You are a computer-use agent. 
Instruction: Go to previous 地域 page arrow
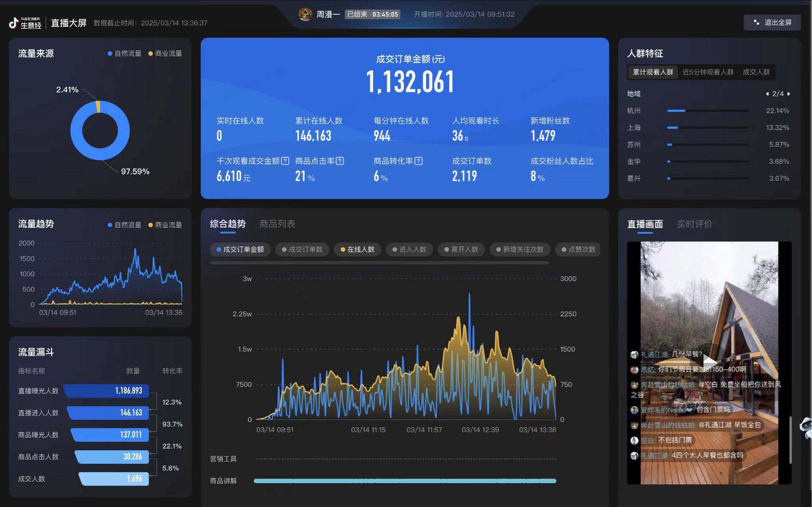[767, 94]
